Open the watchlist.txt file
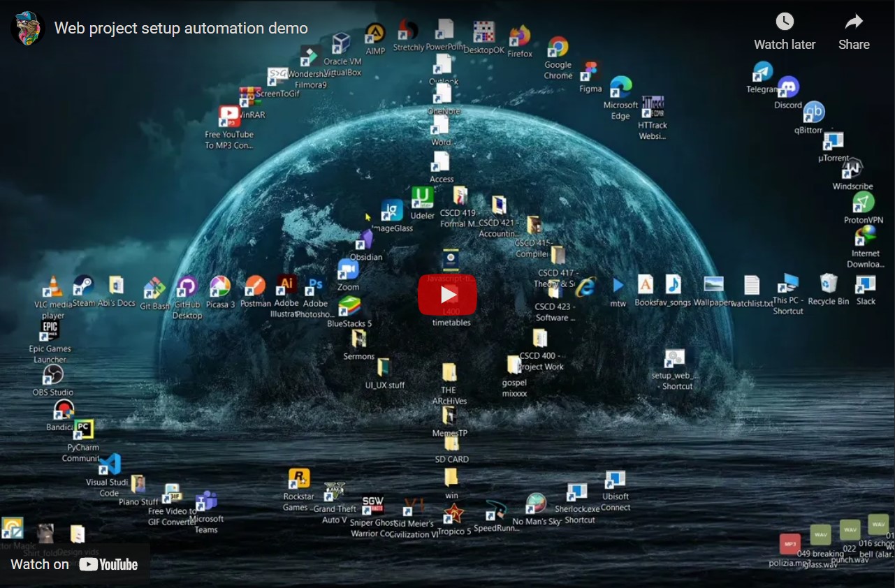 752,286
